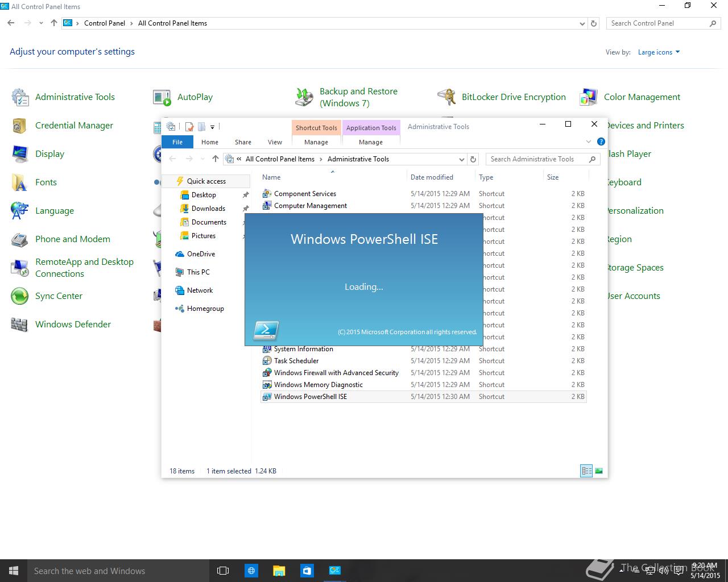Click the Task Scheduler shortcut icon
This screenshot has height=582, width=728.
pyautogui.click(x=267, y=361)
